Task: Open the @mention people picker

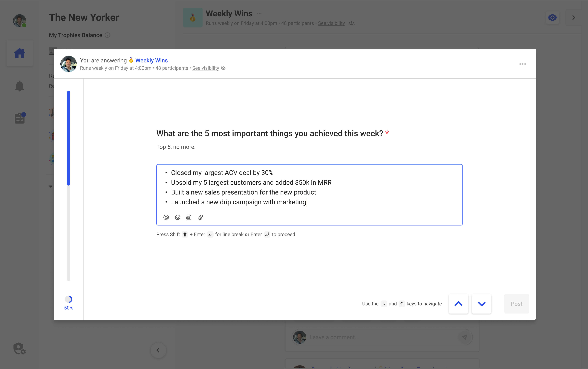Action: (x=166, y=217)
